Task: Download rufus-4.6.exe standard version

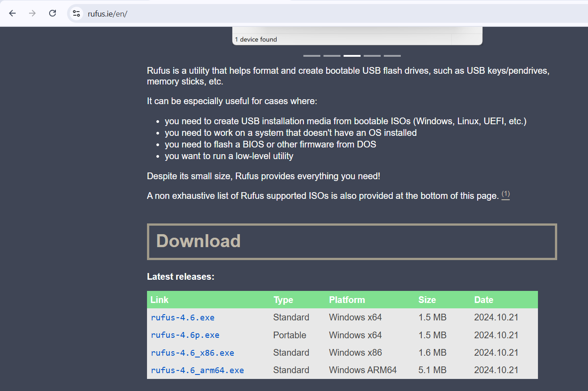Action: (x=182, y=317)
